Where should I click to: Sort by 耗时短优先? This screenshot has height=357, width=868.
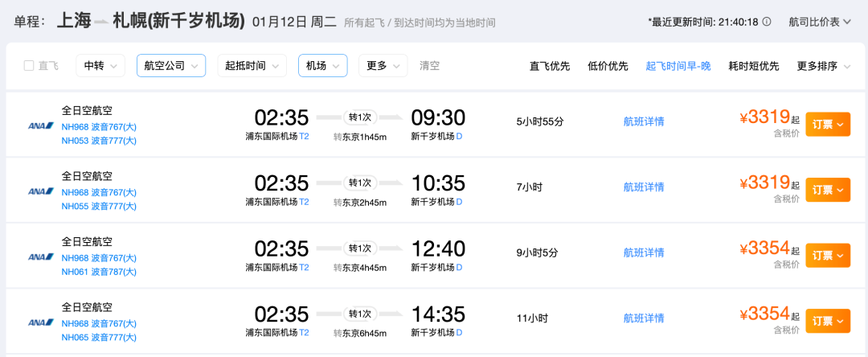(x=754, y=67)
